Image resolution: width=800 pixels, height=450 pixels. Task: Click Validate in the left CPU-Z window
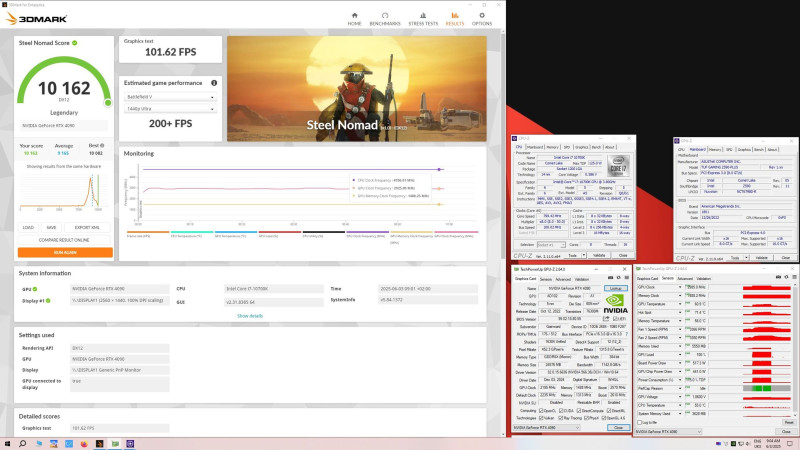[x=599, y=255]
